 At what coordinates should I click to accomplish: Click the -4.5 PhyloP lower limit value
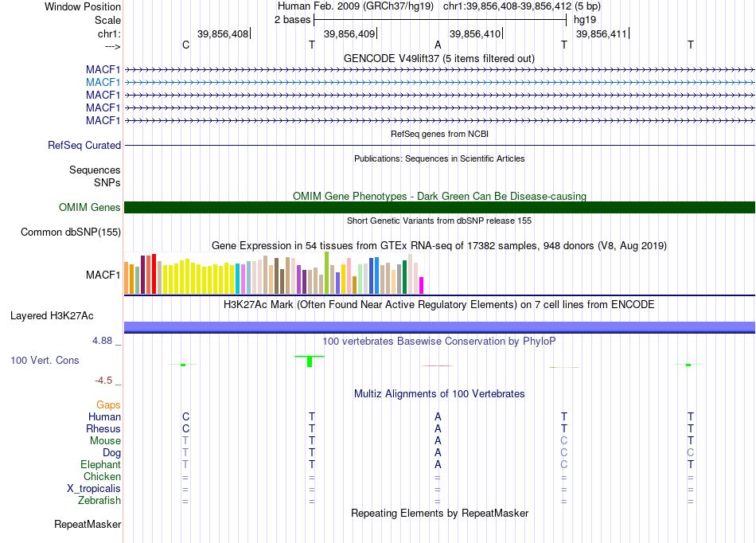[103, 381]
